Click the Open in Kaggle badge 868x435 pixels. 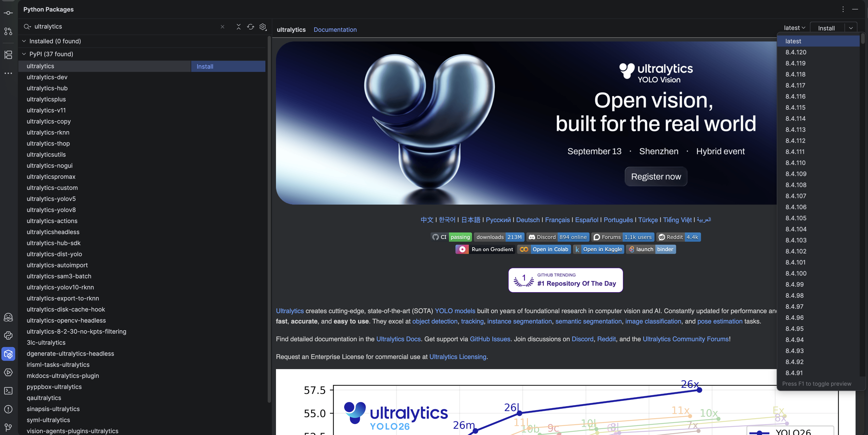[598, 249]
